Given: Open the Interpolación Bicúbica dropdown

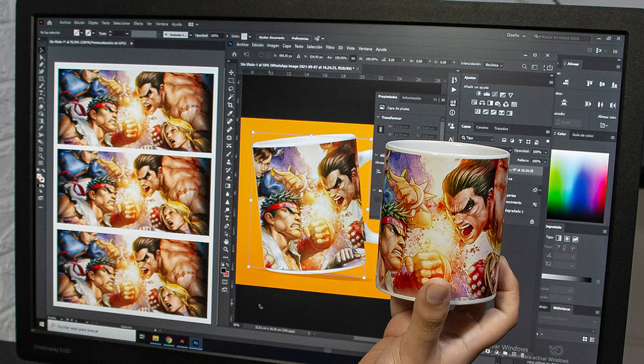Looking at the screenshot, I should pos(494,65).
